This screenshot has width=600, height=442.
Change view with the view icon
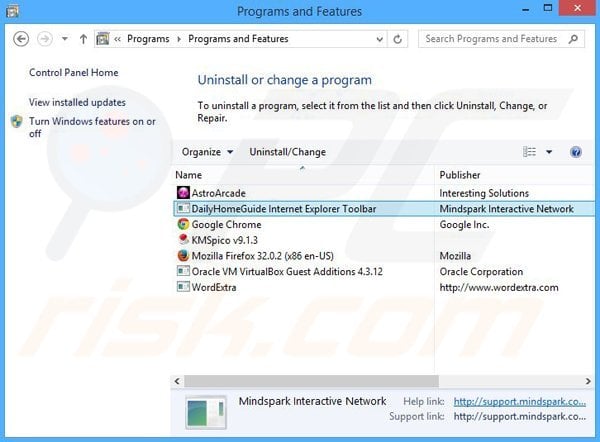[x=530, y=152]
